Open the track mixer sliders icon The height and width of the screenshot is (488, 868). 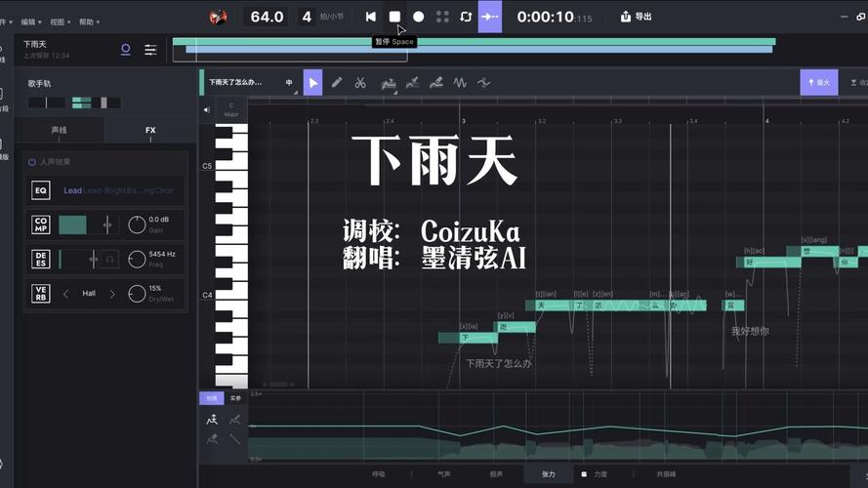(x=150, y=50)
